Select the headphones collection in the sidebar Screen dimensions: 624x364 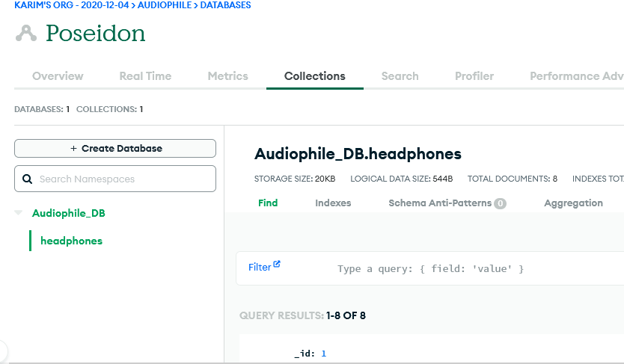tap(71, 241)
